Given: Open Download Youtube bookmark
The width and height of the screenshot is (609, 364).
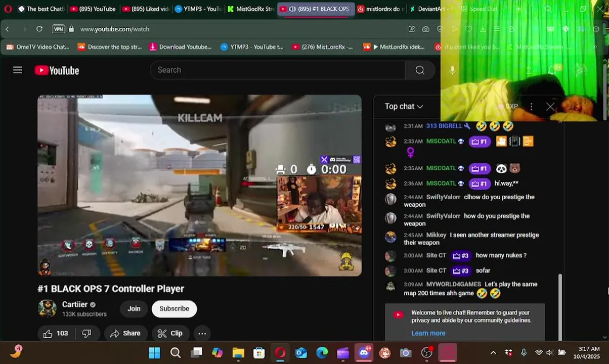Looking at the screenshot, I should 181,47.
